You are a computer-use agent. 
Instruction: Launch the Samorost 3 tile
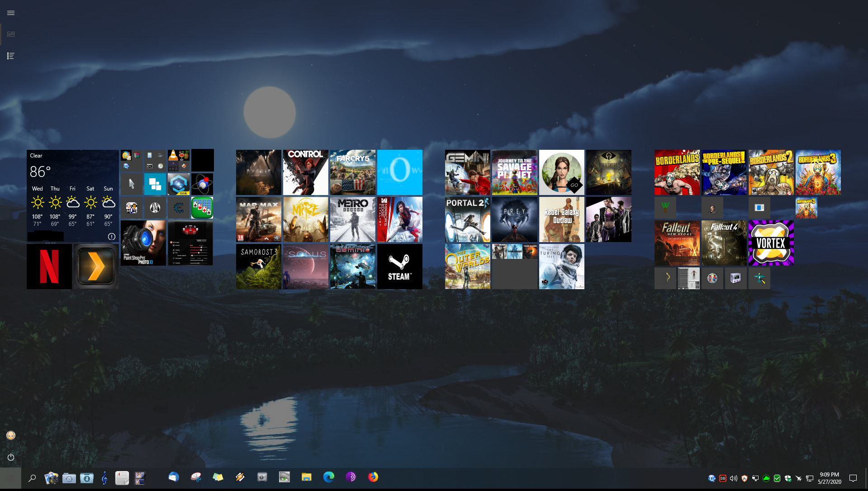tap(259, 267)
